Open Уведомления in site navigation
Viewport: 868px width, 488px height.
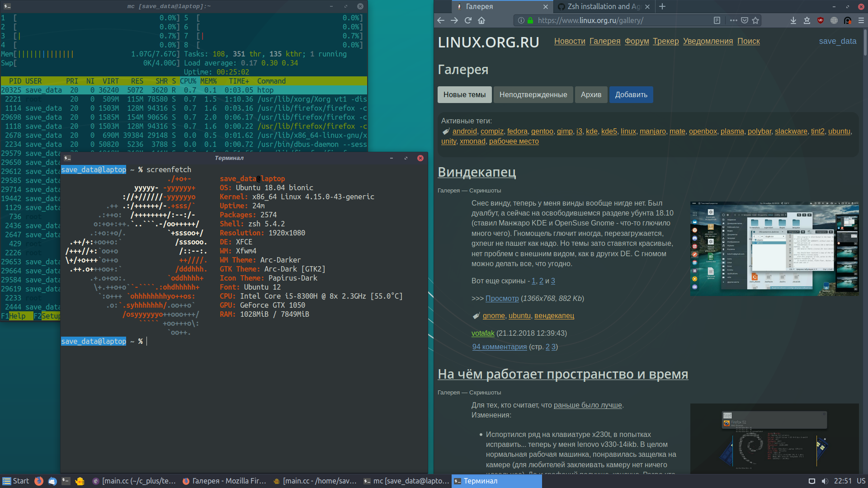pos(708,41)
